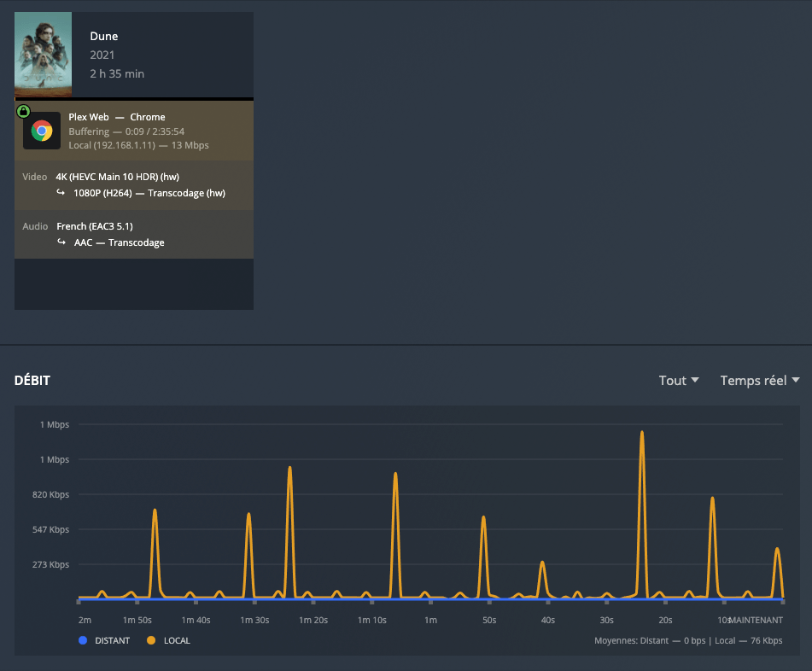Click the green secure connection lock icon
The width and height of the screenshot is (812, 671).
[x=23, y=111]
